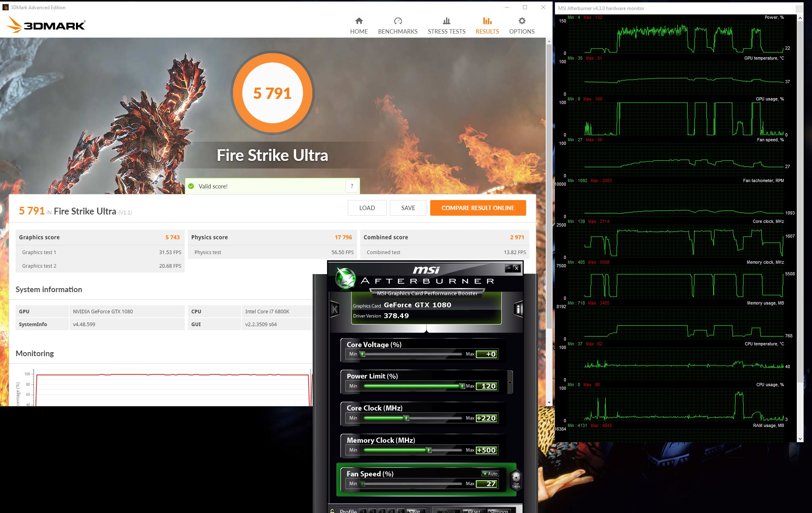Select Afterburner profile slot 1
The height and width of the screenshot is (513, 812).
(363, 511)
